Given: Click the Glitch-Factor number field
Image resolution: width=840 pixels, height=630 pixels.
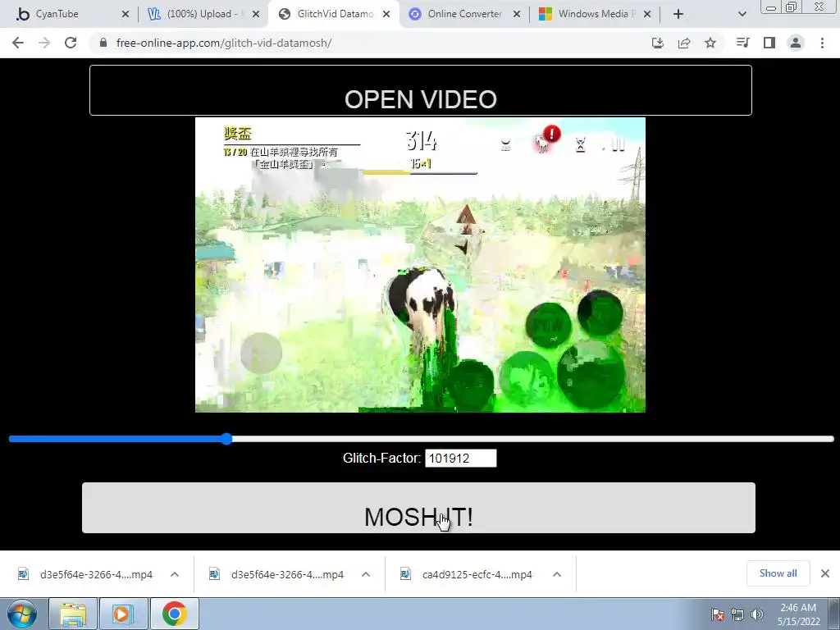Looking at the screenshot, I should (461, 458).
